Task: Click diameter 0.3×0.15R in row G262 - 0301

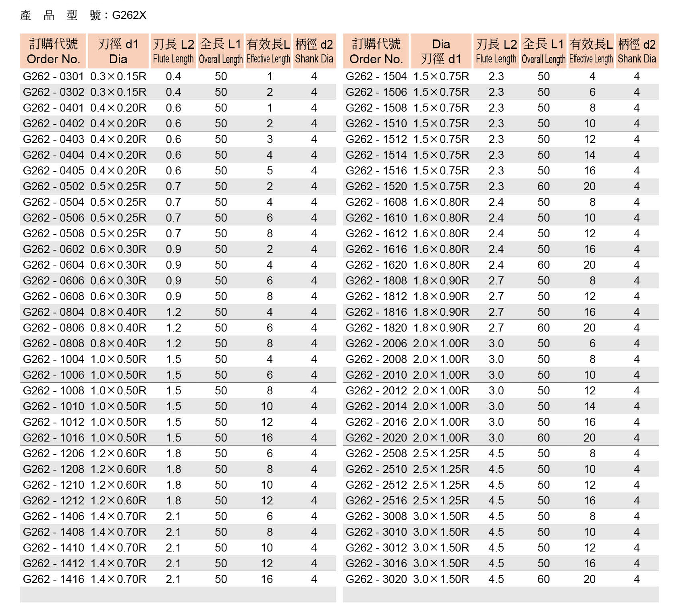Action: click(118, 77)
